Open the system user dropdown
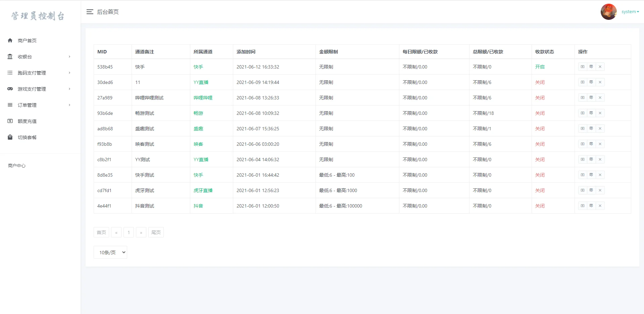 click(x=630, y=12)
